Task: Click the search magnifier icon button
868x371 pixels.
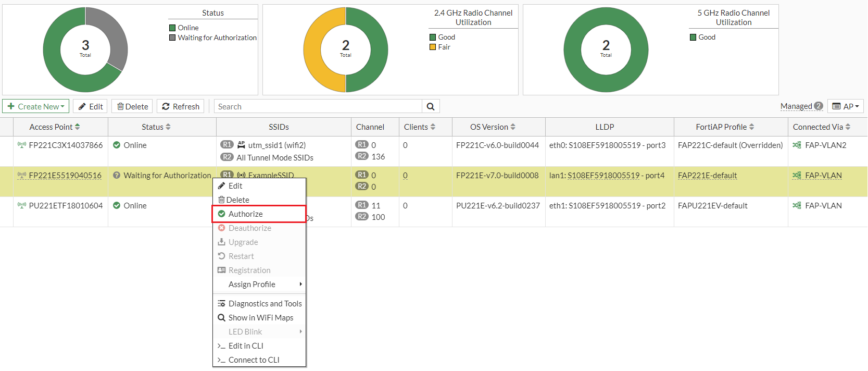Action: click(x=431, y=106)
